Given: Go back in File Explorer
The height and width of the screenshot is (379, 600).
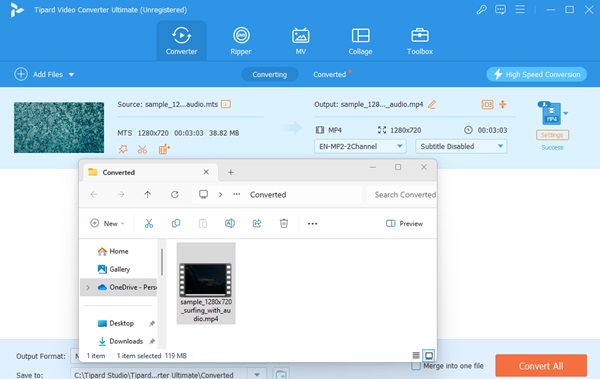Looking at the screenshot, I should 94,194.
